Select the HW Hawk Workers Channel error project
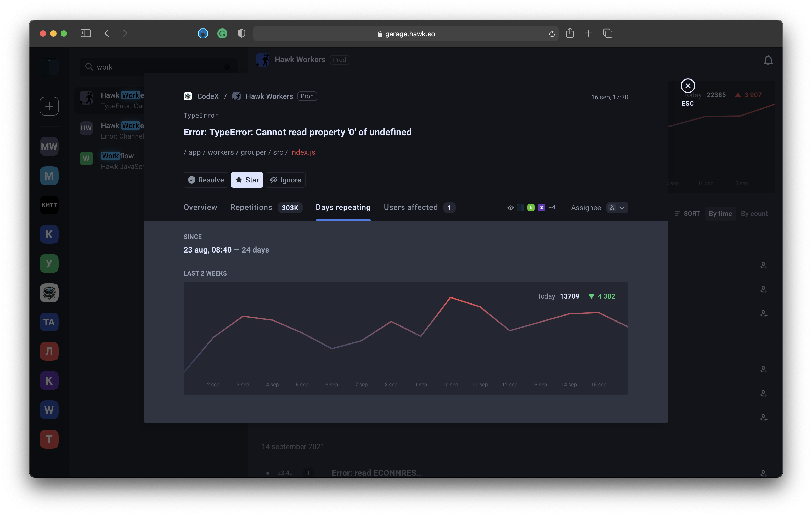812x516 pixels. click(110, 131)
